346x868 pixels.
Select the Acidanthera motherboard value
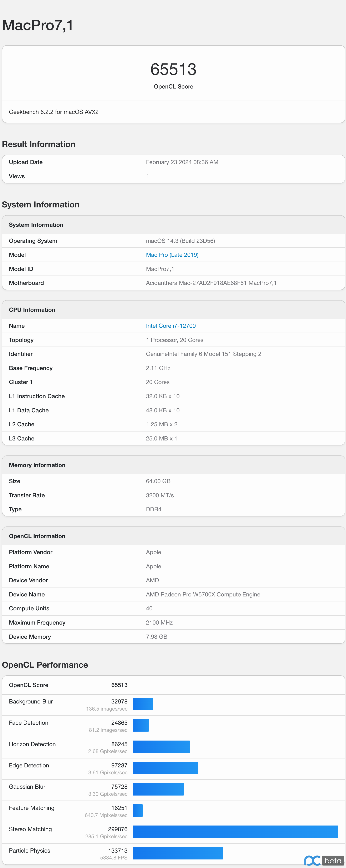211,283
